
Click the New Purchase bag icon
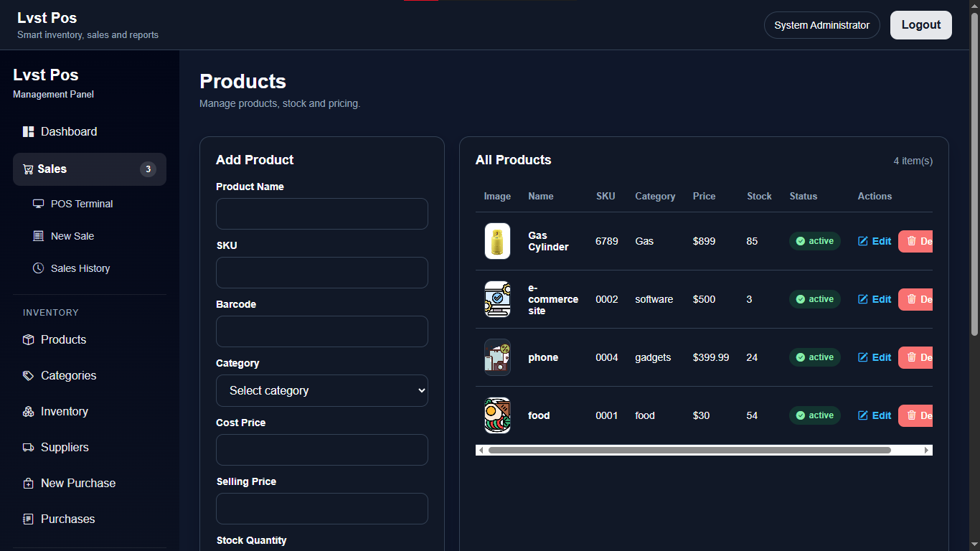29,484
